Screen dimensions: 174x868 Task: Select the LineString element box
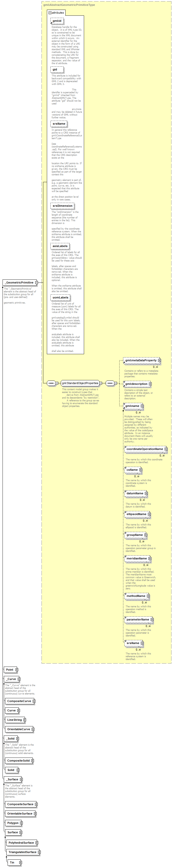point(14,720)
